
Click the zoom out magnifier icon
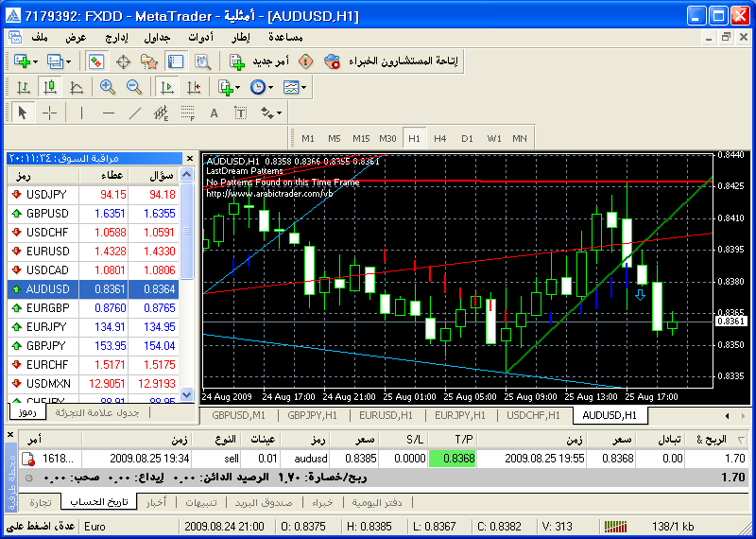click(x=134, y=87)
